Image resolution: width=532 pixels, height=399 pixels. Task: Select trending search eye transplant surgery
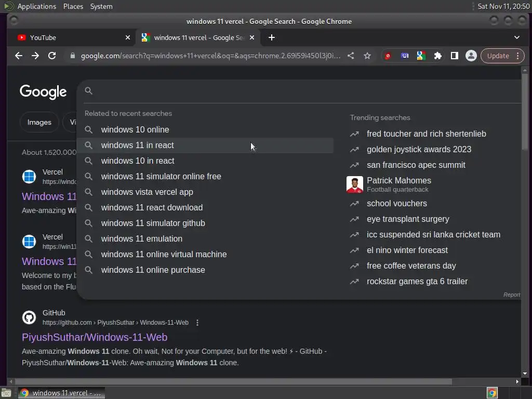[x=408, y=219]
